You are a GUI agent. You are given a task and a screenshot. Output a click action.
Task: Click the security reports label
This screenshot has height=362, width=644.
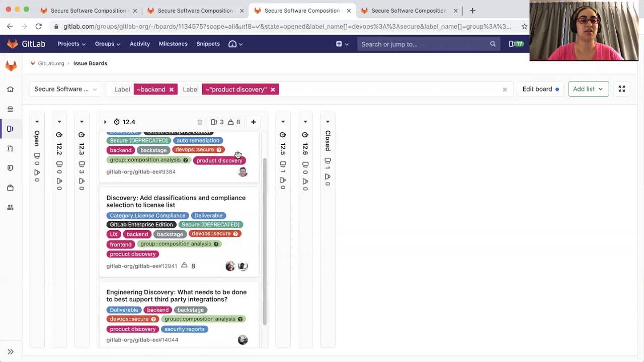pos(185,329)
